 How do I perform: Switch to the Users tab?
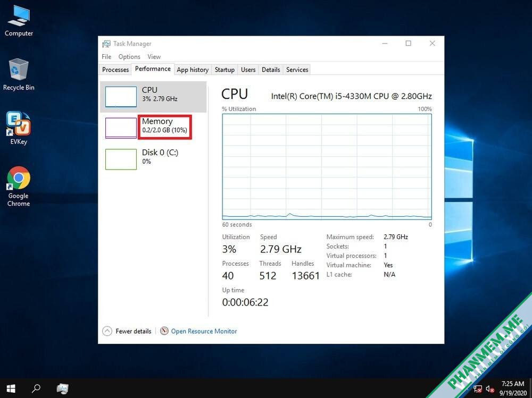pyautogui.click(x=248, y=70)
